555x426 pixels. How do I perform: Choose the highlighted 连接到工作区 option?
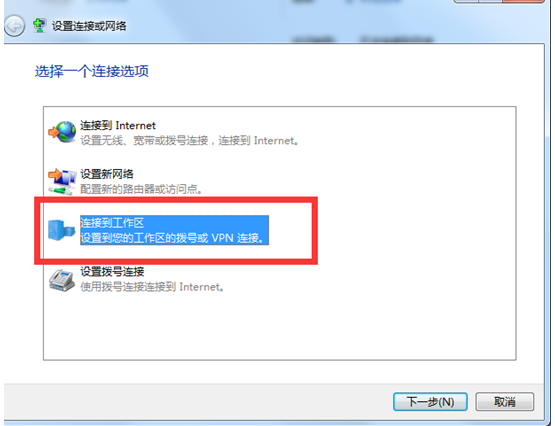click(x=174, y=230)
